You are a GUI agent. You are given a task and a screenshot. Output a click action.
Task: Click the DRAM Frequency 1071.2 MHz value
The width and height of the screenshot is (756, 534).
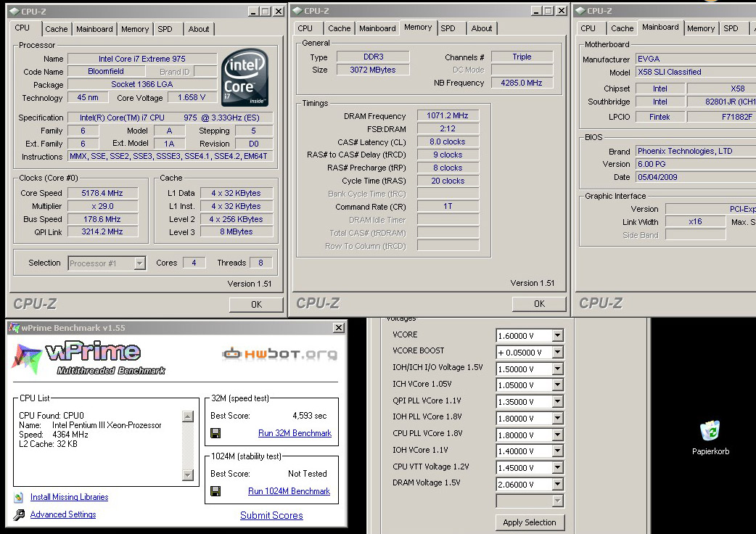tap(448, 115)
